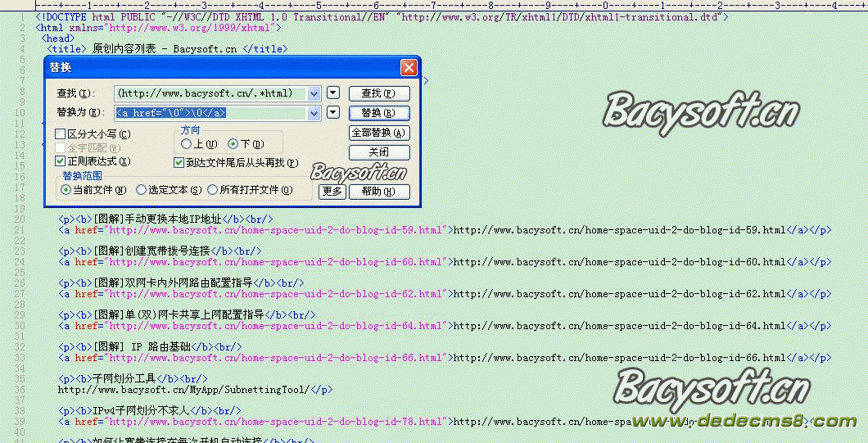Click the 查找(I) search text field
This screenshot has width=868, height=443.
click(211, 93)
